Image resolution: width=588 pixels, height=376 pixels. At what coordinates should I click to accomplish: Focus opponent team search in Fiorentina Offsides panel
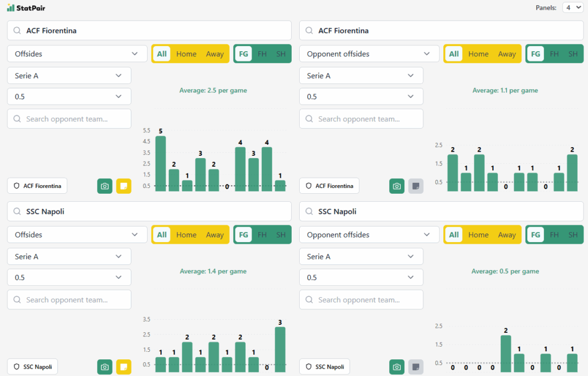[69, 118]
